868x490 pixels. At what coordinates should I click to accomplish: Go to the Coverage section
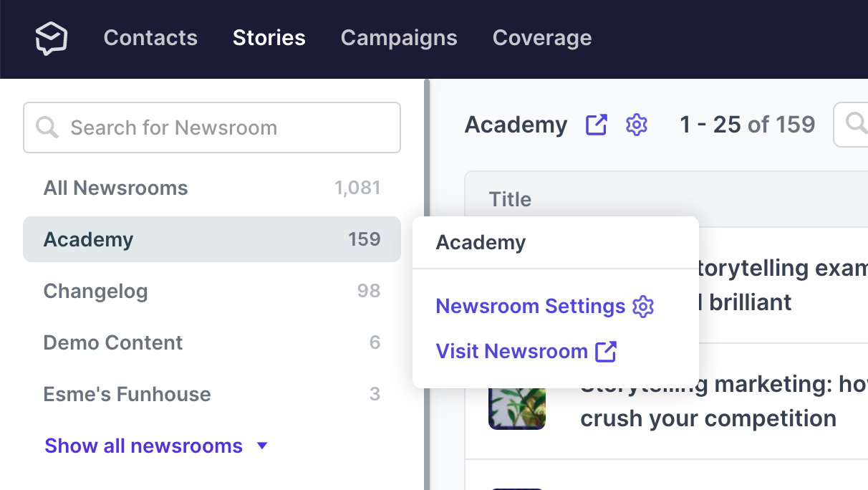click(542, 38)
